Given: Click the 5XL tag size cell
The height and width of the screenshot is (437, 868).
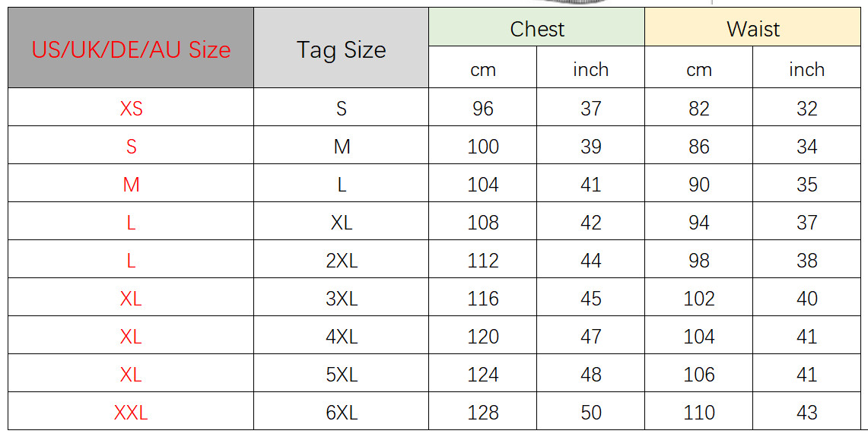Looking at the screenshot, I should (x=341, y=374).
